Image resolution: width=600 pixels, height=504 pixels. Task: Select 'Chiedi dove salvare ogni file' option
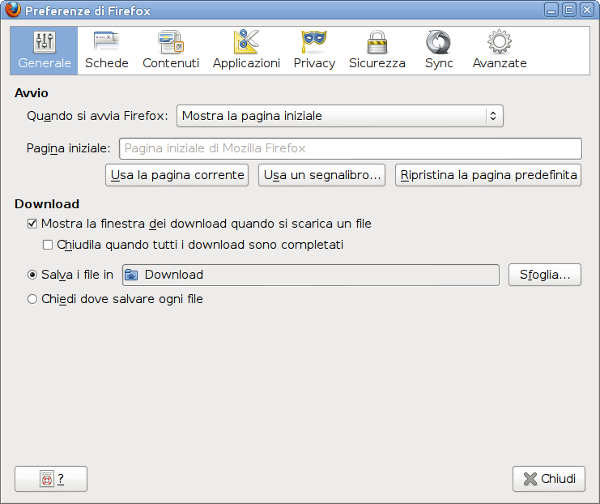(x=32, y=299)
